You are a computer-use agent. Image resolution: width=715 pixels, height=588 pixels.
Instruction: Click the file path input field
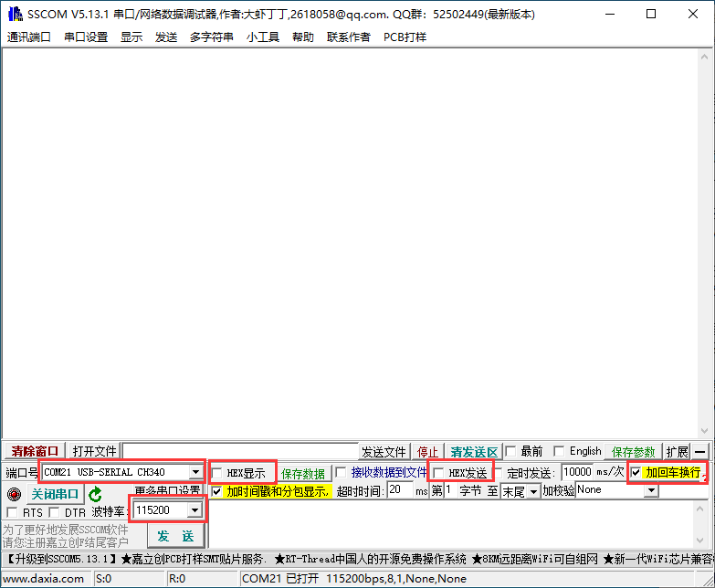tap(240, 451)
